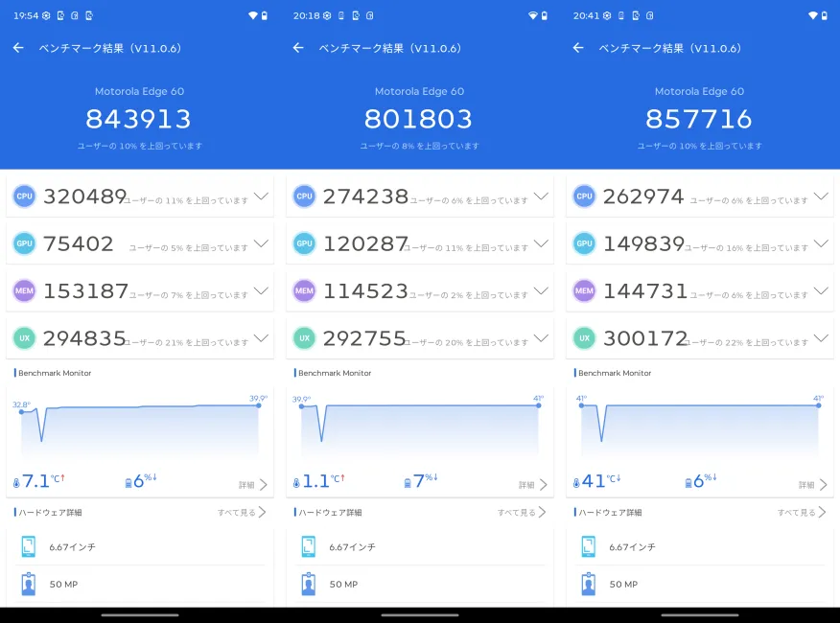Tap Wi-Fi status icon at 19:54
The height and width of the screenshot is (623, 840).
253,15
